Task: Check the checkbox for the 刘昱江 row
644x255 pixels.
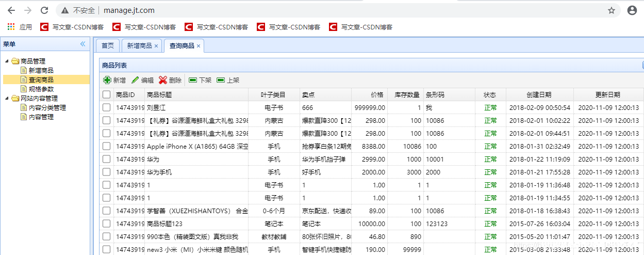Action: (x=106, y=107)
